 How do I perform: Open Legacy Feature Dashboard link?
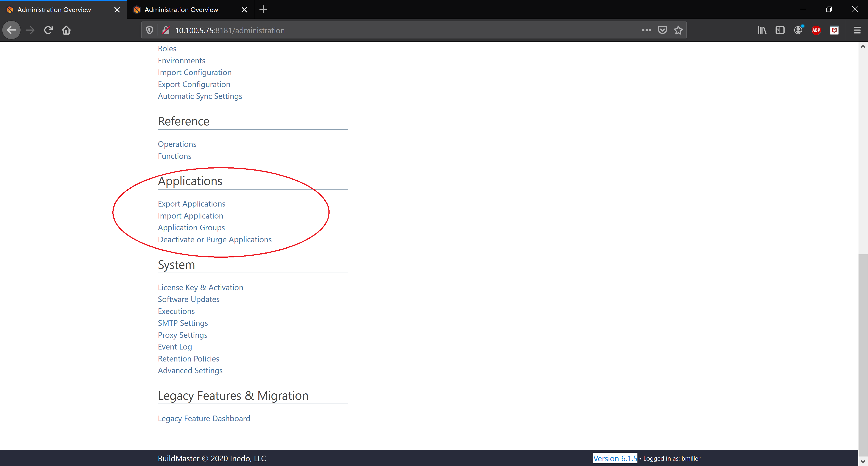(x=204, y=418)
